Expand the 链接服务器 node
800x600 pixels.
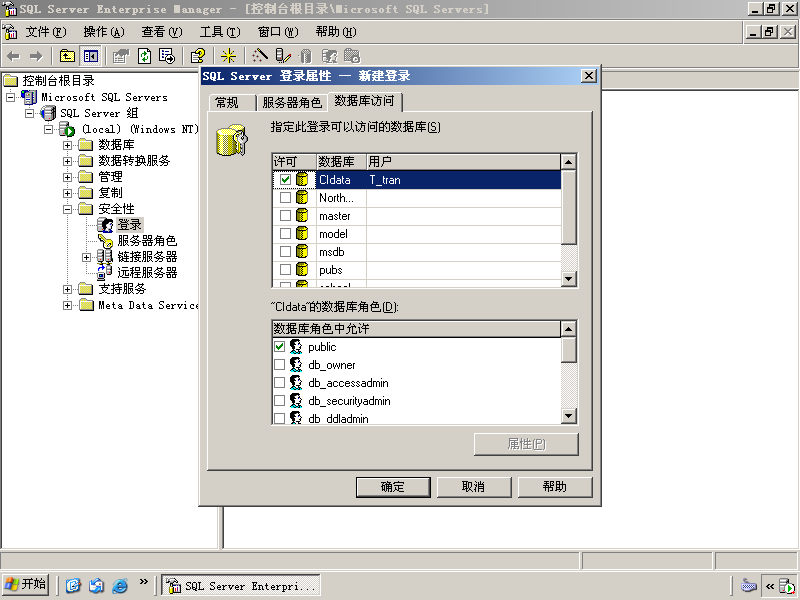(x=86, y=257)
